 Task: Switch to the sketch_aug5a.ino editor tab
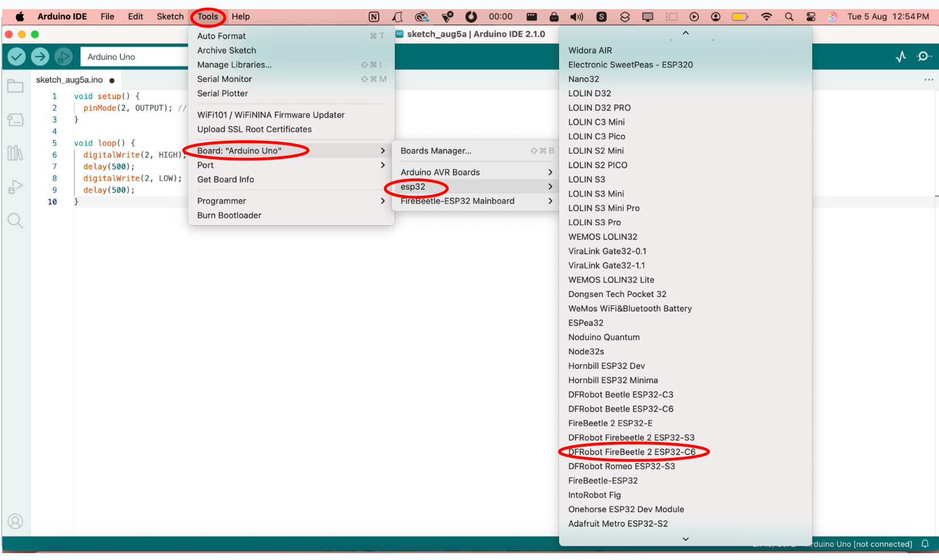pyautogui.click(x=75, y=80)
